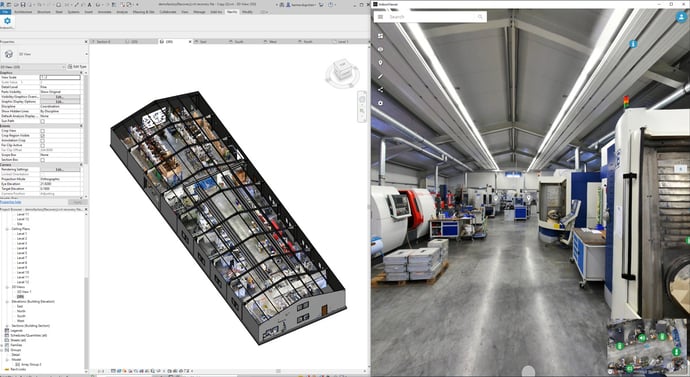
Task: Close the Project Browser panel
Action: click(86, 209)
